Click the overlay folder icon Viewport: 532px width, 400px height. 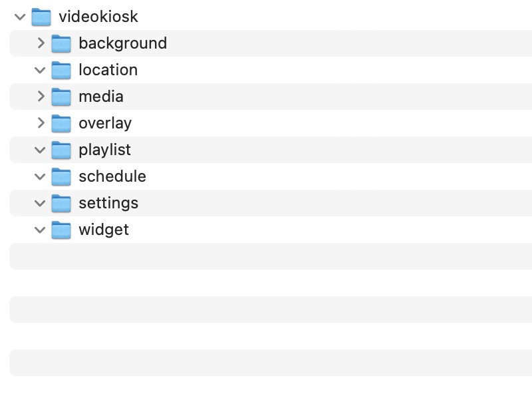(61, 123)
